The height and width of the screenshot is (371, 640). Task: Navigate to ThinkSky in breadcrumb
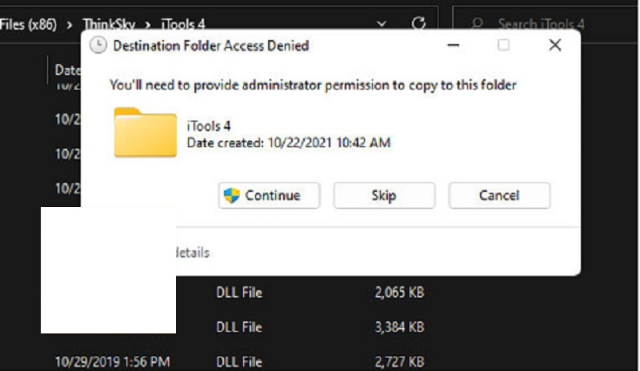(x=109, y=24)
